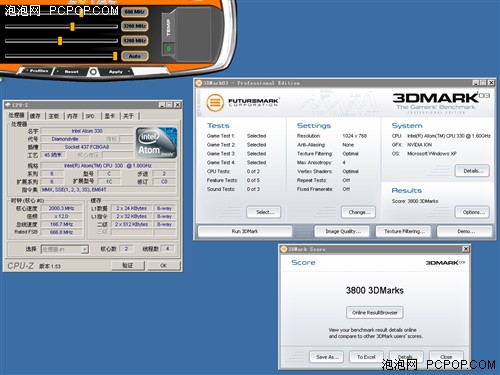
Task: Click the Score: 3800 3DMarks result text
Action: [x=415, y=201]
